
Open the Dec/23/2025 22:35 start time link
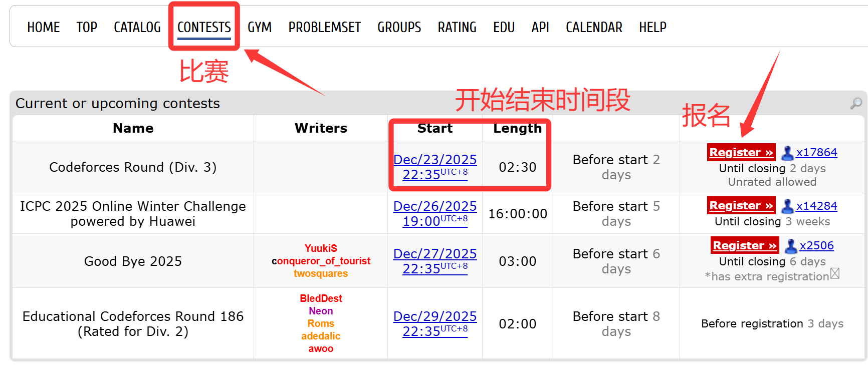tap(435, 167)
